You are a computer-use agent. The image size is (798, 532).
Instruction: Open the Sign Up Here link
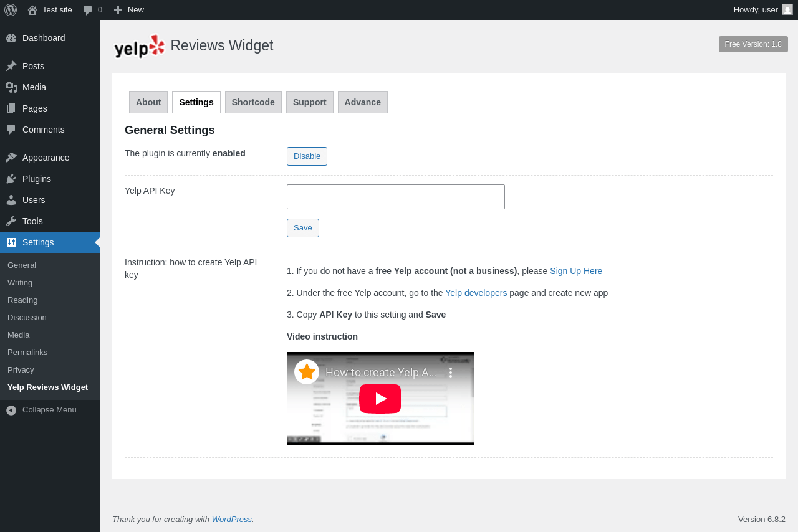pyautogui.click(x=576, y=271)
